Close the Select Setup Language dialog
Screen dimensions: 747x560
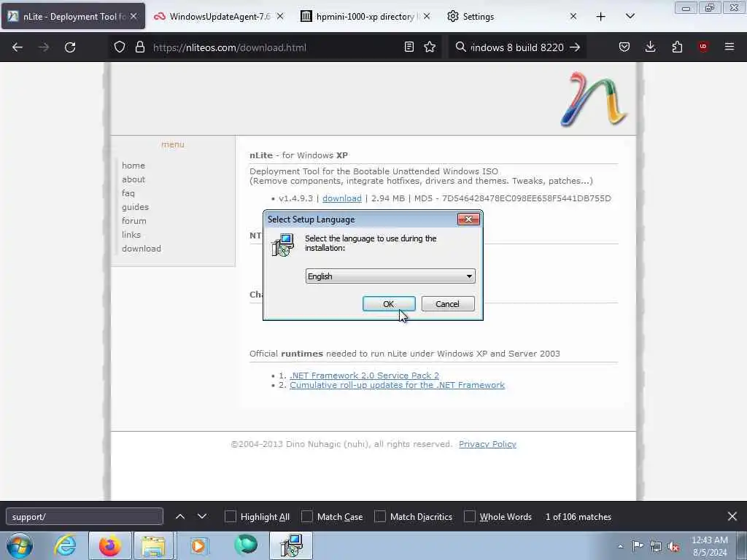pos(468,219)
